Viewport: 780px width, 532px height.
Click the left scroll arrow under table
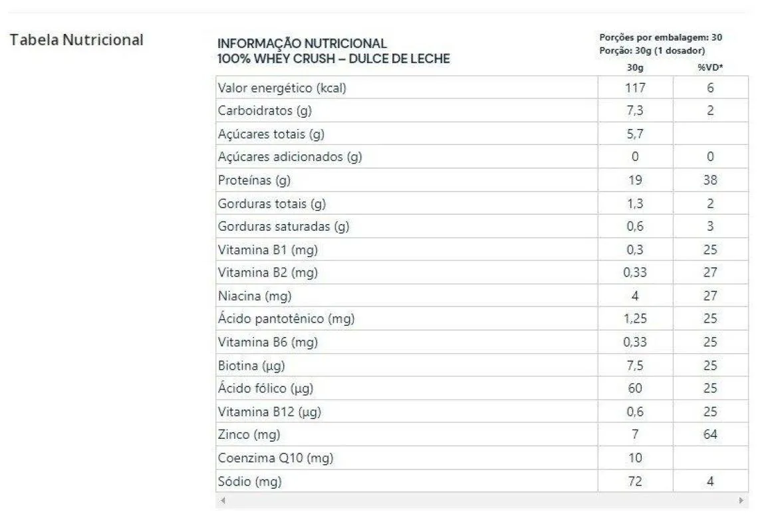223,500
